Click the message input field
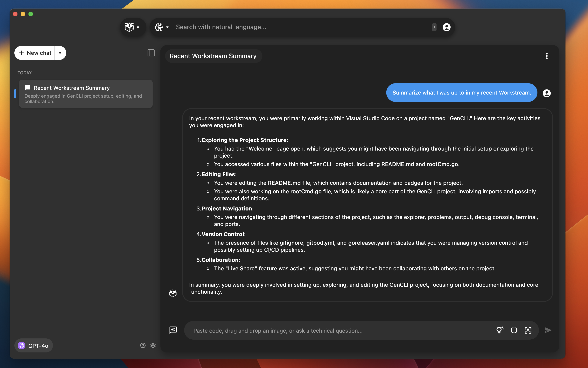 316,330
